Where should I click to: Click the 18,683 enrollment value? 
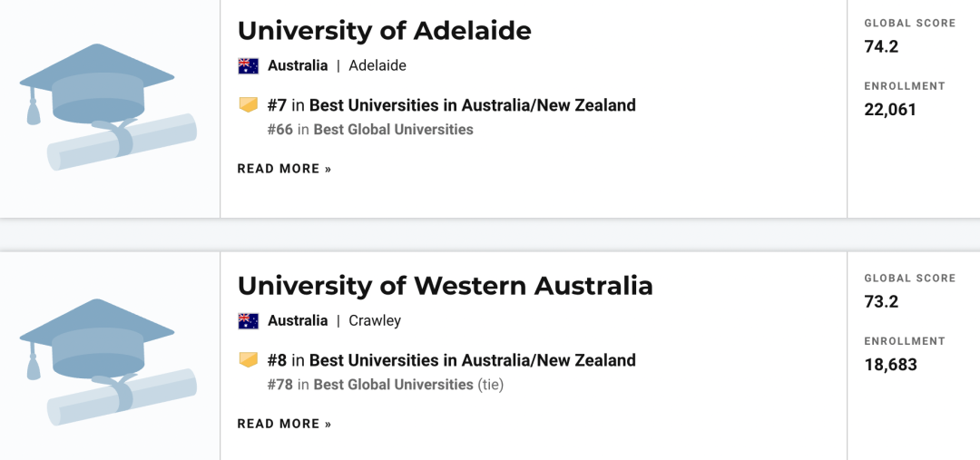click(x=891, y=365)
